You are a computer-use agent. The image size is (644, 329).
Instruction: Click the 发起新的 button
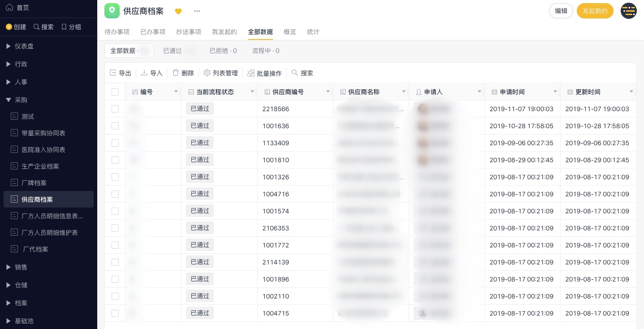click(595, 11)
